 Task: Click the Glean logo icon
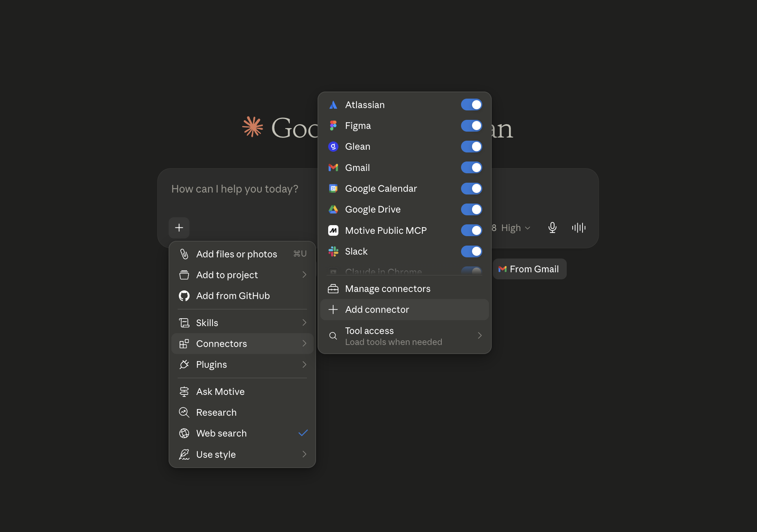(x=333, y=147)
